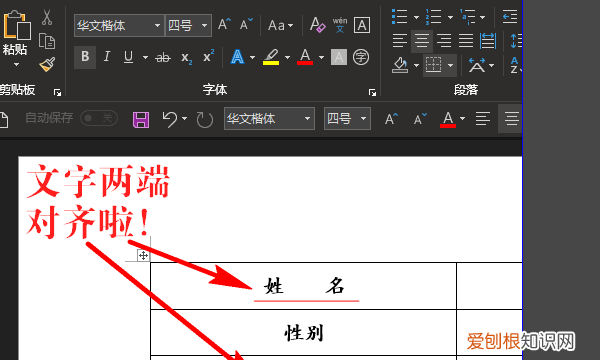Viewport: 600px width, 360px height.
Task: Apply red font color in ribbon
Action: tap(305, 57)
